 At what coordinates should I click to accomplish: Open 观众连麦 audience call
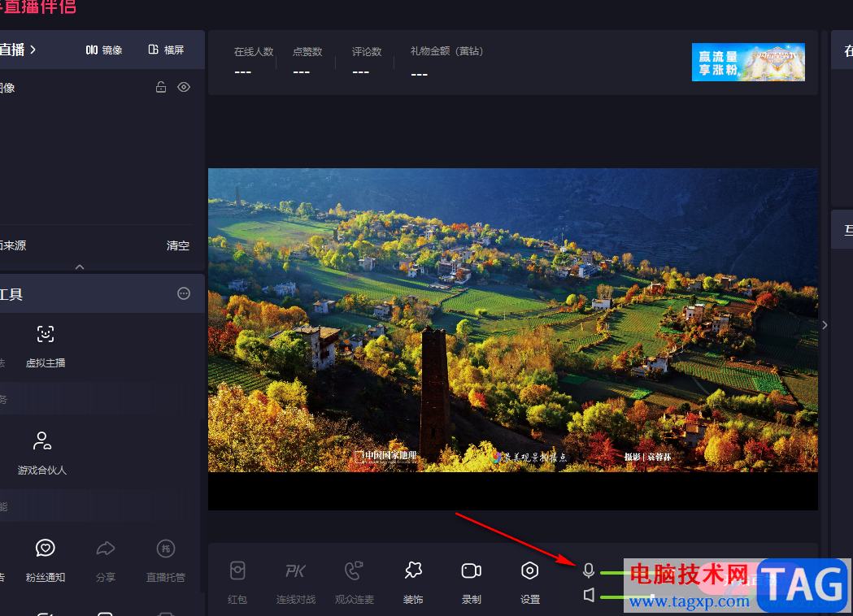click(x=355, y=583)
